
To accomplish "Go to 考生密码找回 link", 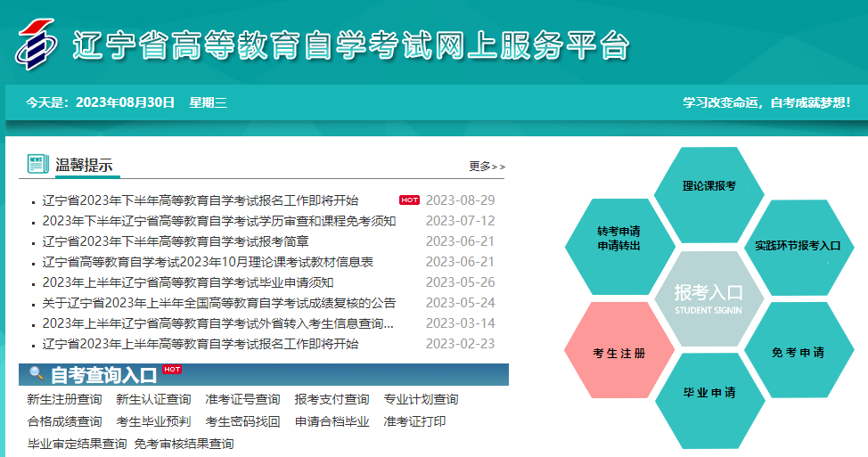I will [x=242, y=421].
